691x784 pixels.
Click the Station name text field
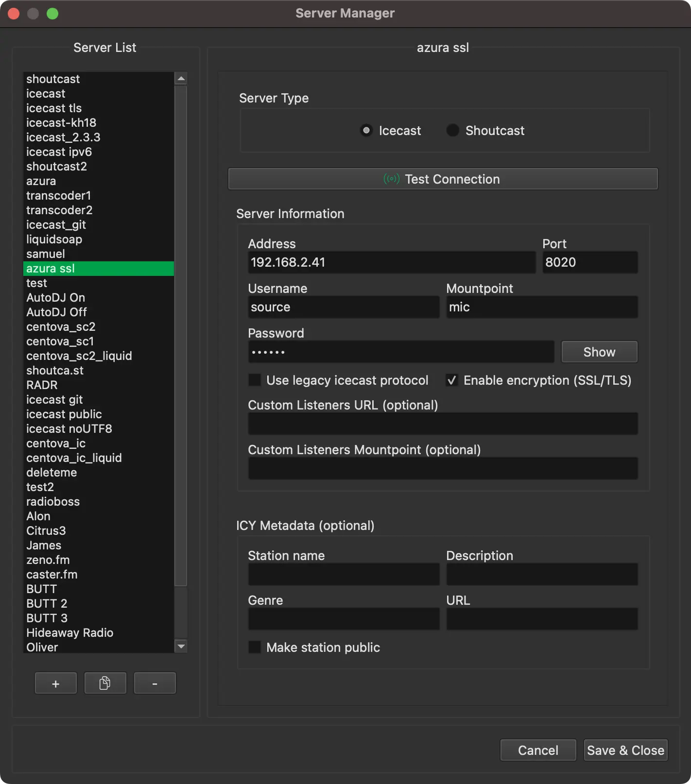pos(344,575)
